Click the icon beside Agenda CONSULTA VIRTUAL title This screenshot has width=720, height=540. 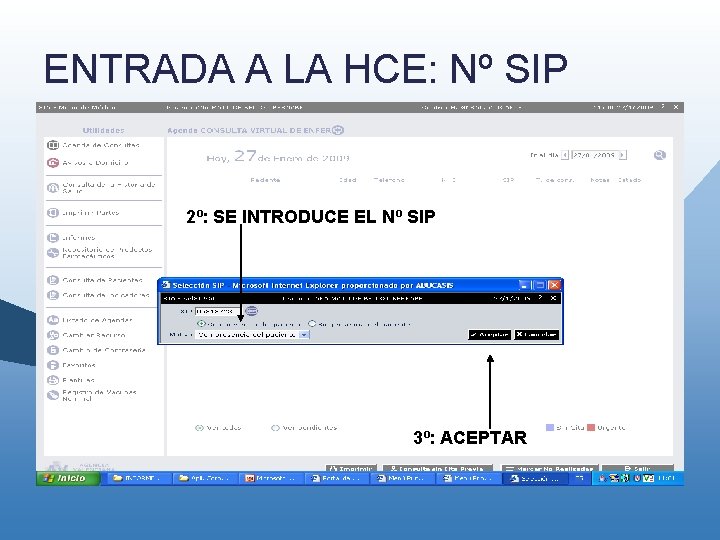[x=338, y=130]
